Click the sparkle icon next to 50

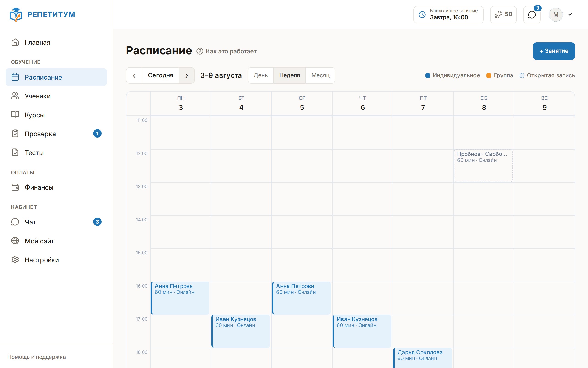coord(498,14)
